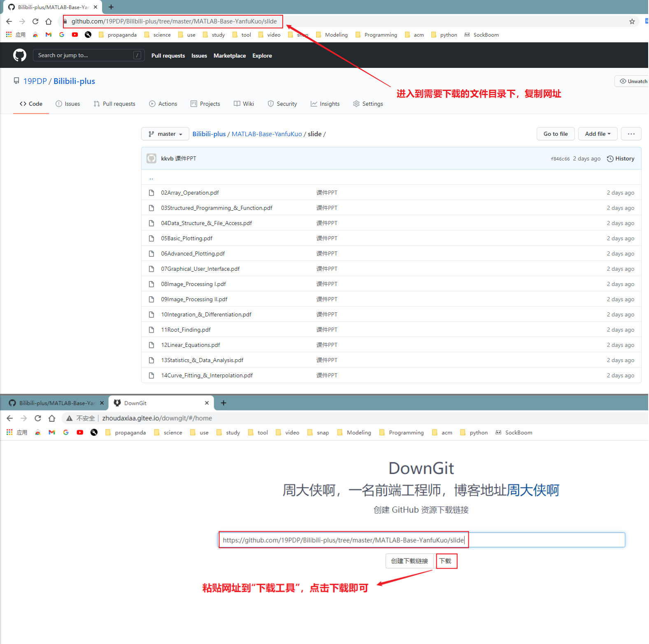The height and width of the screenshot is (644, 649).
Task: Open the Actions tab
Action: (163, 104)
